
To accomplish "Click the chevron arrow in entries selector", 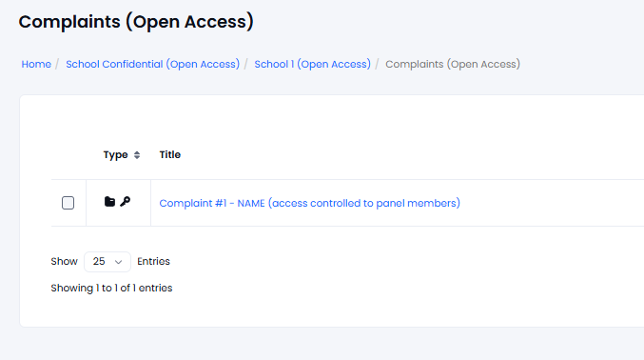I will pos(118,262).
